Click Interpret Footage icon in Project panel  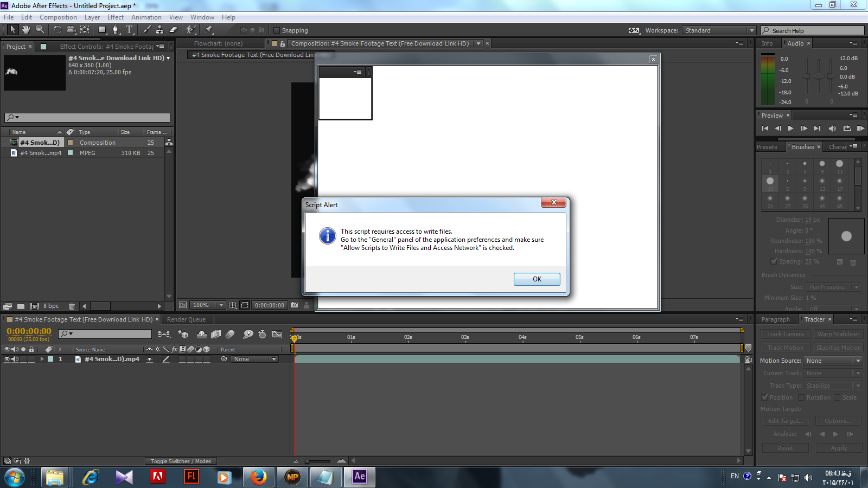click(8, 306)
